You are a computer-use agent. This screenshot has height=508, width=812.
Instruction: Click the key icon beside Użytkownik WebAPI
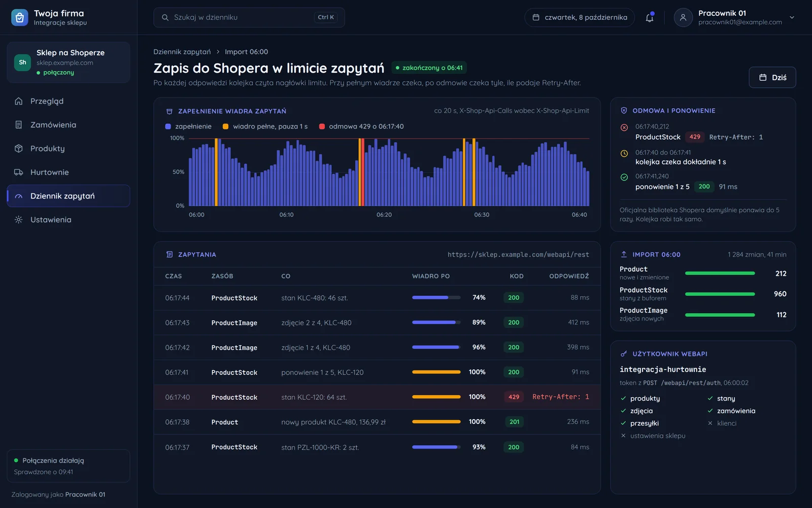point(624,354)
